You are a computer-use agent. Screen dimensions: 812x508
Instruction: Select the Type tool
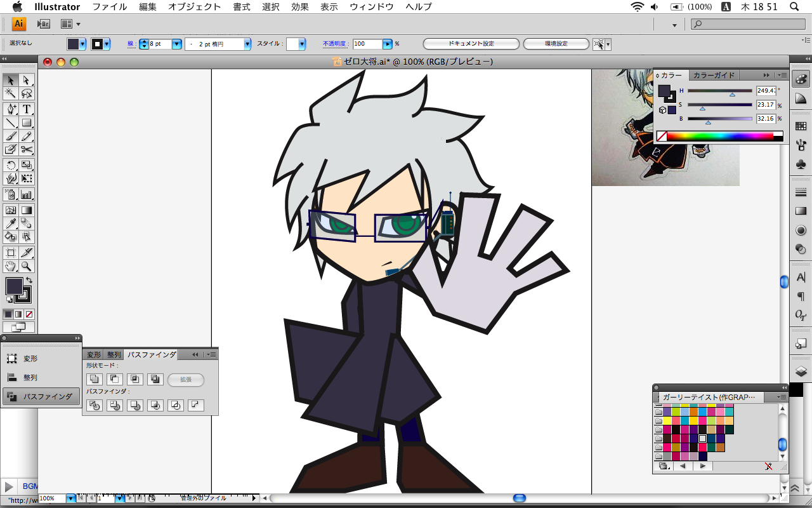point(27,109)
